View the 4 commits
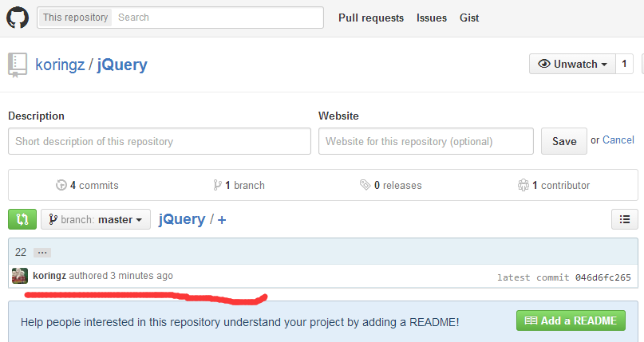The image size is (644, 342). pyautogui.click(x=94, y=186)
